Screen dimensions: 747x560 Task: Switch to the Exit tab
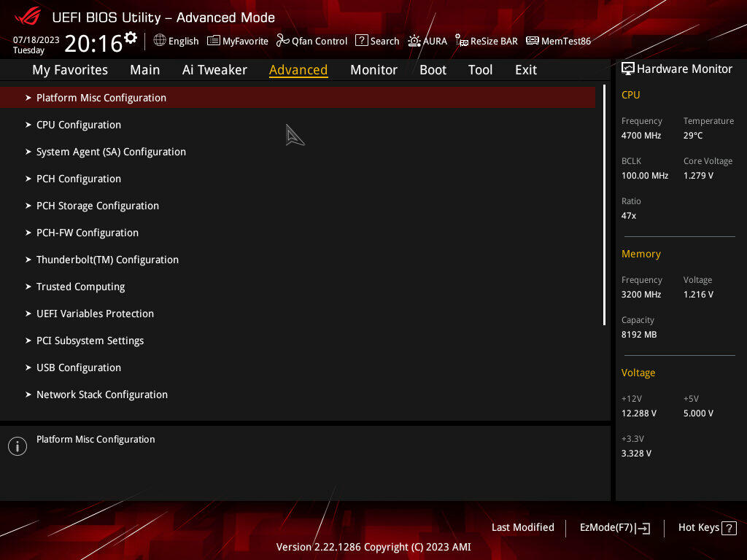526,70
